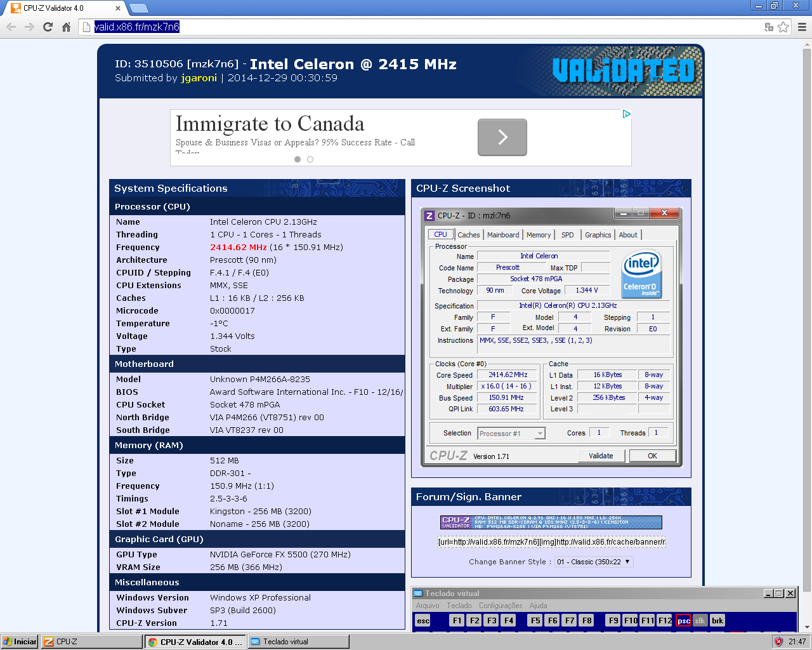Open Ajuda menu in Teclado virtual

(538, 606)
